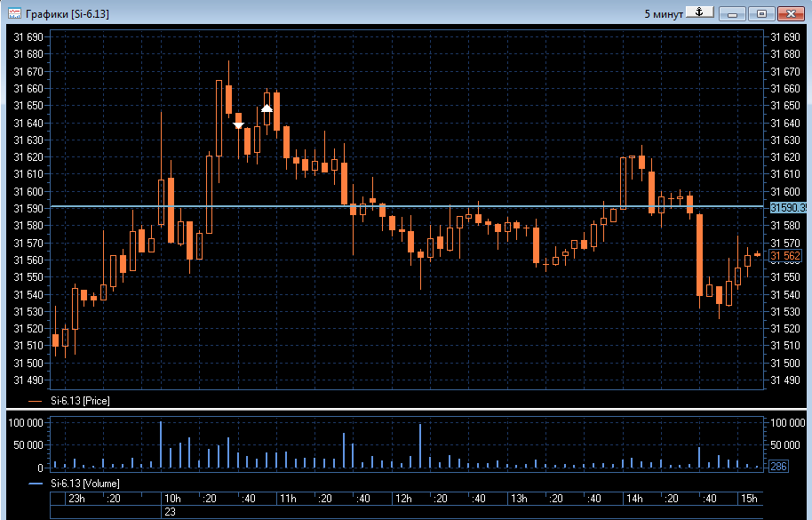This screenshot has height=520, width=812.
Task: Click the '10h' time axis label
Action: coord(172,499)
